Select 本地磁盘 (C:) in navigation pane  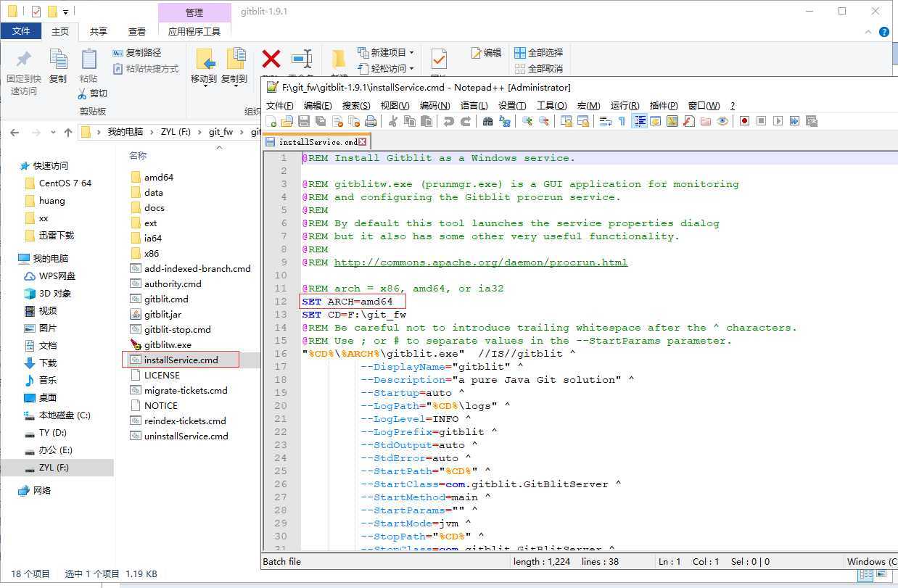pos(57,415)
